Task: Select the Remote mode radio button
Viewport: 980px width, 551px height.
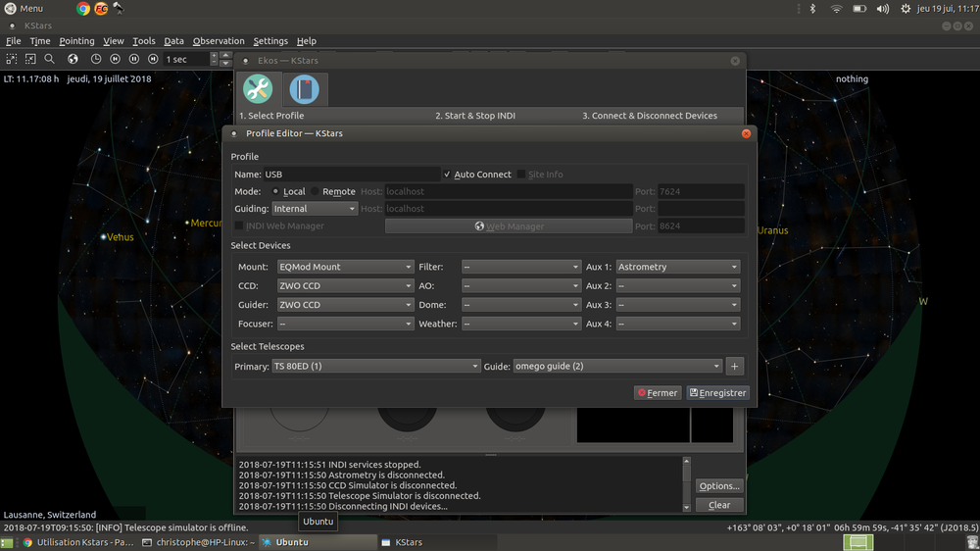Action: coord(315,191)
